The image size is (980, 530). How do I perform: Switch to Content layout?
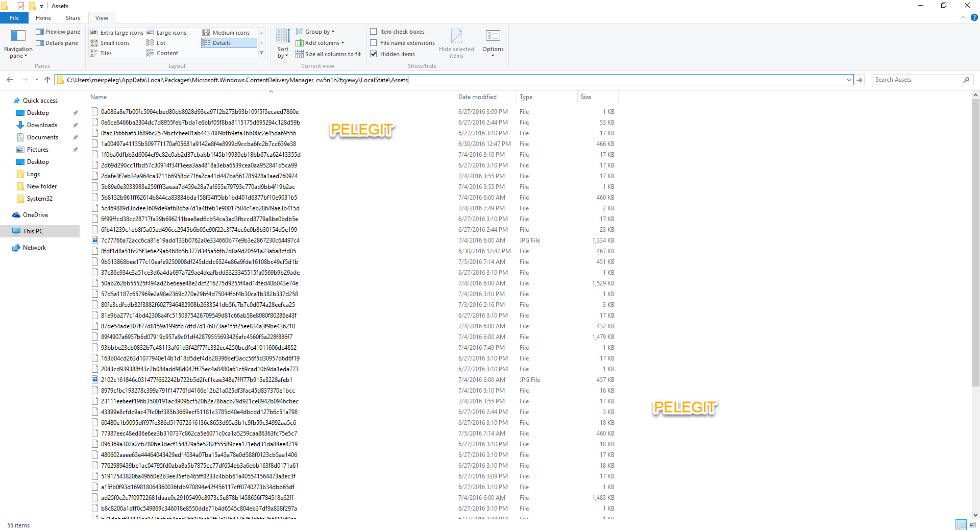(162, 53)
